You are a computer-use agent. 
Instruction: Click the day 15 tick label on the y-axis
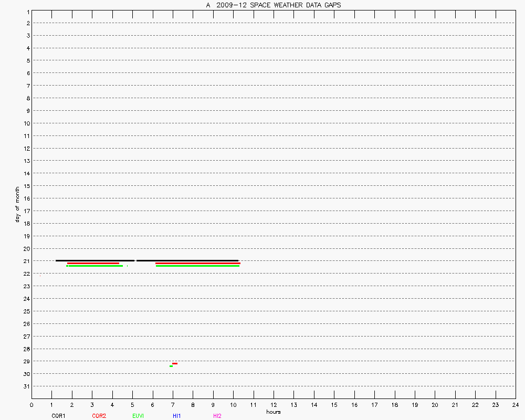[25, 186]
